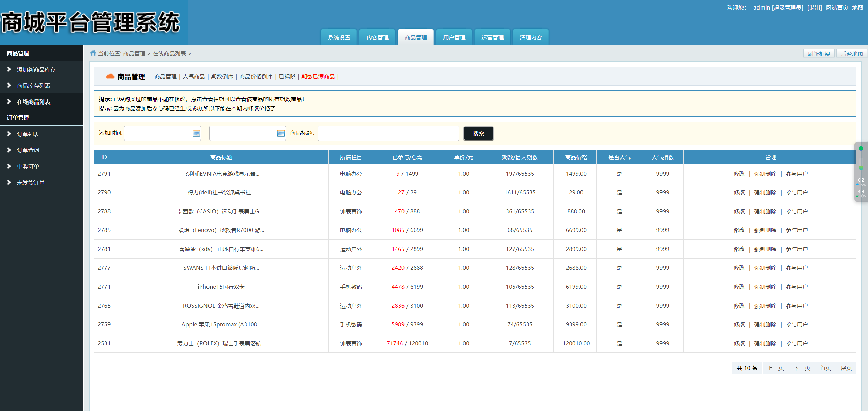This screenshot has height=411, width=868.
Task: Click the arrow icon beside 中奖订单
Action: click(9, 166)
